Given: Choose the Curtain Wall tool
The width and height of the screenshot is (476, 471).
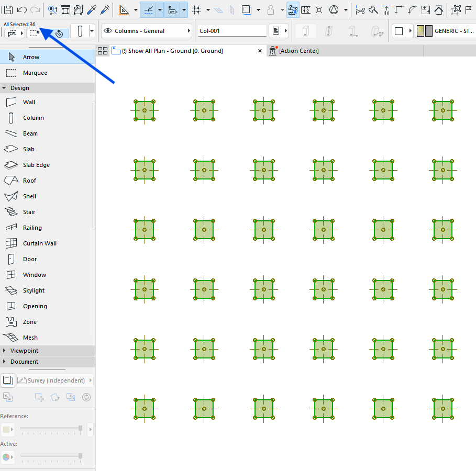Looking at the screenshot, I should 39,243.
